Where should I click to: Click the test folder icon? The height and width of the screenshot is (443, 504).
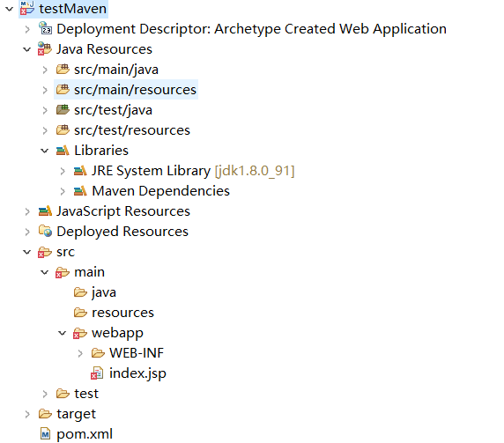click(63, 394)
